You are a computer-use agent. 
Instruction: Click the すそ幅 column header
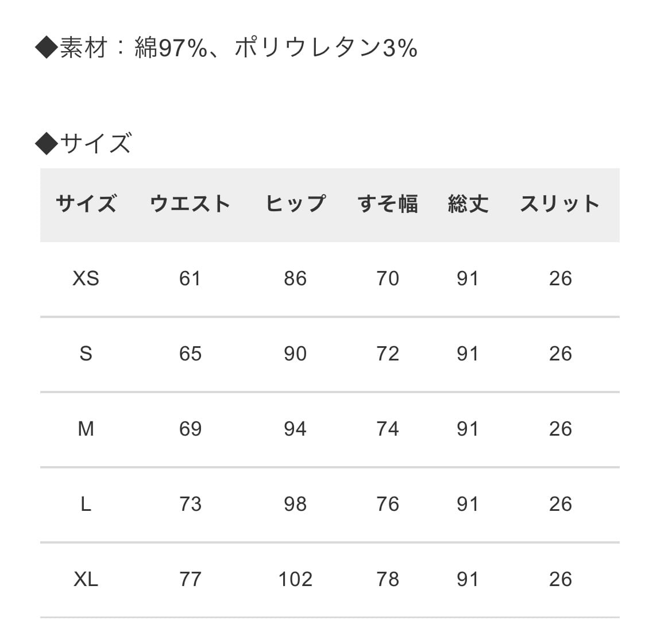(388, 204)
